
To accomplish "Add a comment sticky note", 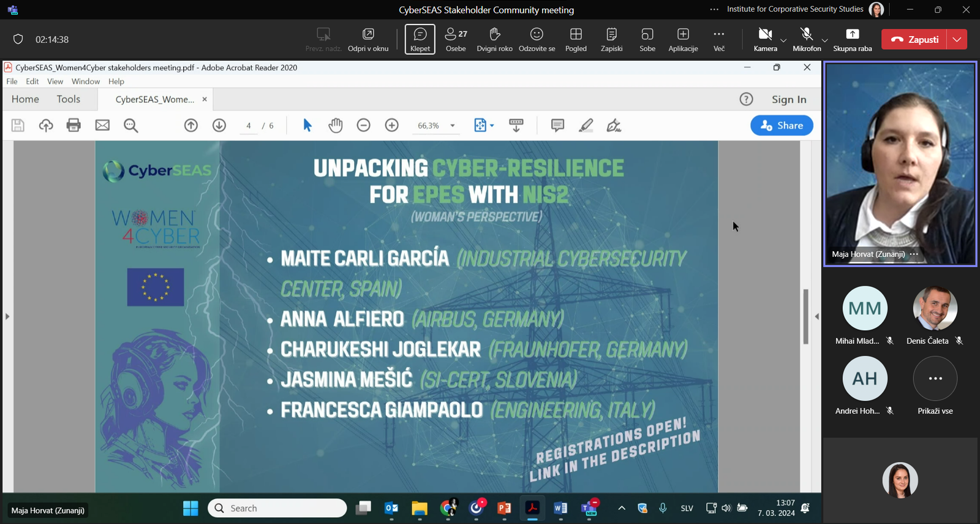I will tap(557, 126).
